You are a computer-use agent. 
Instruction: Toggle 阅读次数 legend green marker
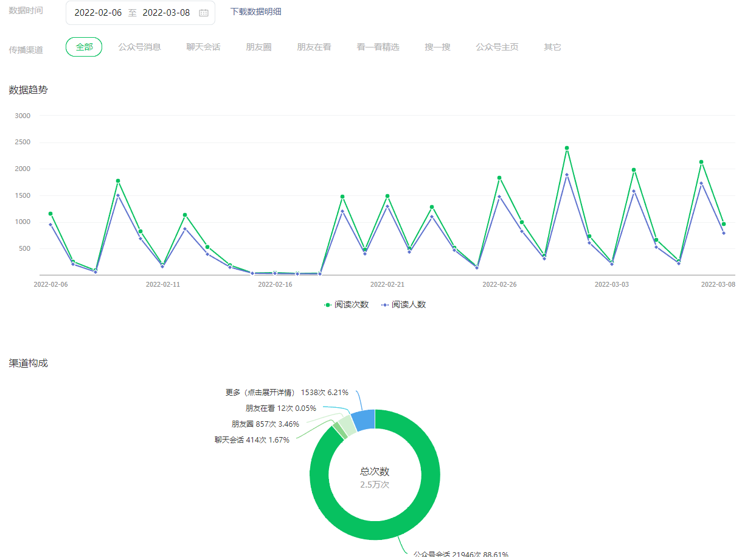point(328,305)
